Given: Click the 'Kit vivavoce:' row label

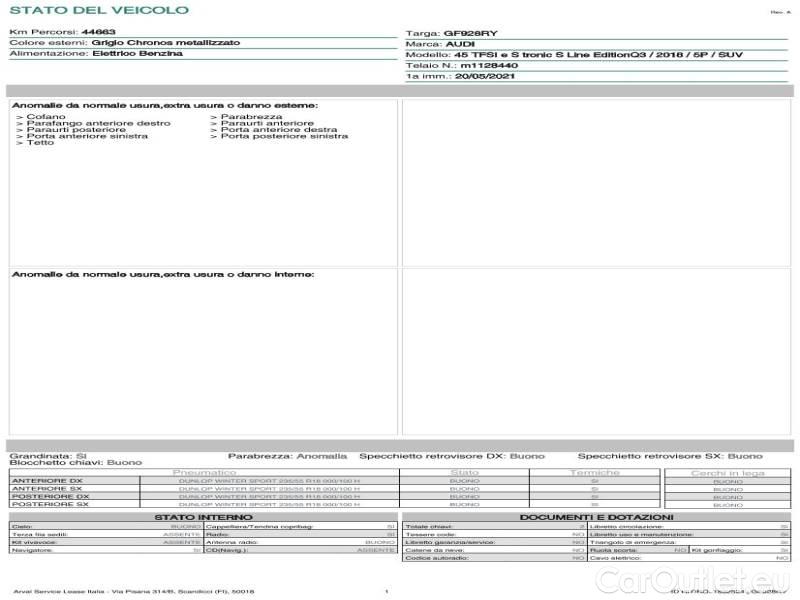Looking at the screenshot, I should point(34,542).
